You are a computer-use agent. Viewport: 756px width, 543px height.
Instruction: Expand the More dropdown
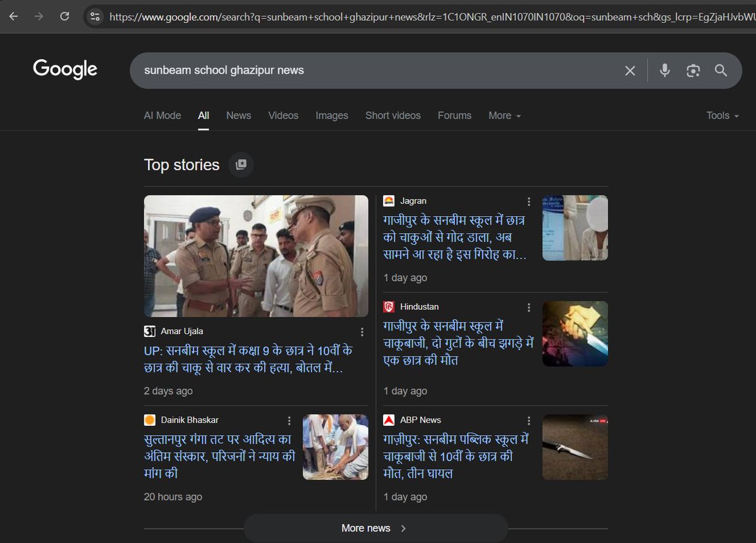click(x=505, y=115)
